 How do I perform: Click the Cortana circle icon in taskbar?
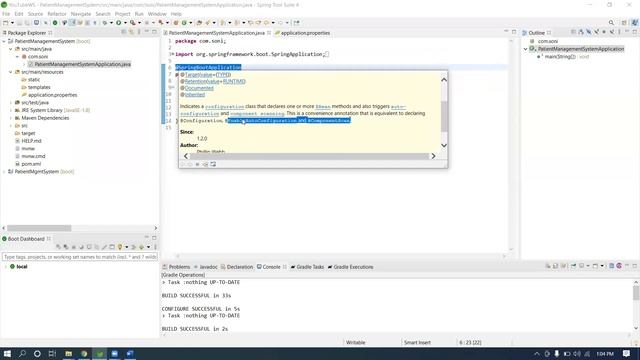(37, 353)
